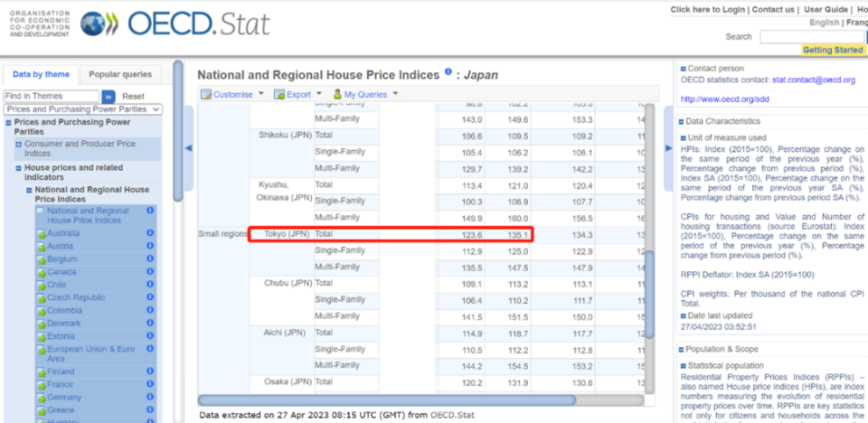
Task: Select Finland in the theme tree
Action: pyautogui.click(x=61, y=371)
